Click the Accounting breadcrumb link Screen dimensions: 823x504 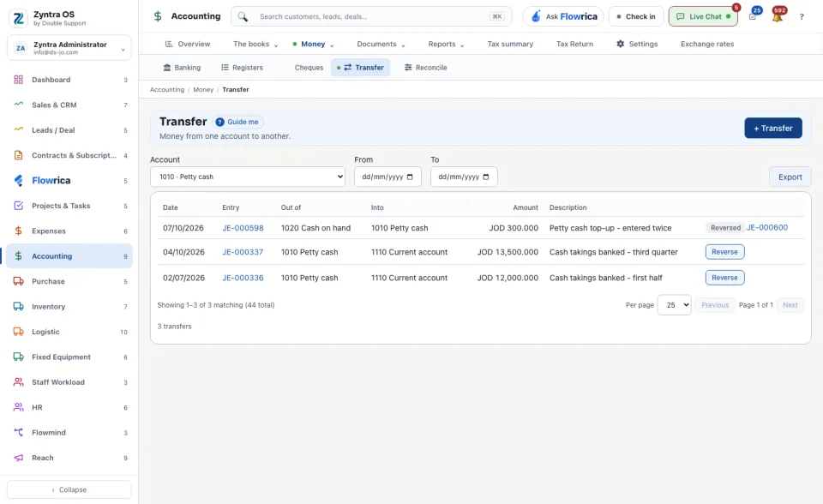(167, 90)
